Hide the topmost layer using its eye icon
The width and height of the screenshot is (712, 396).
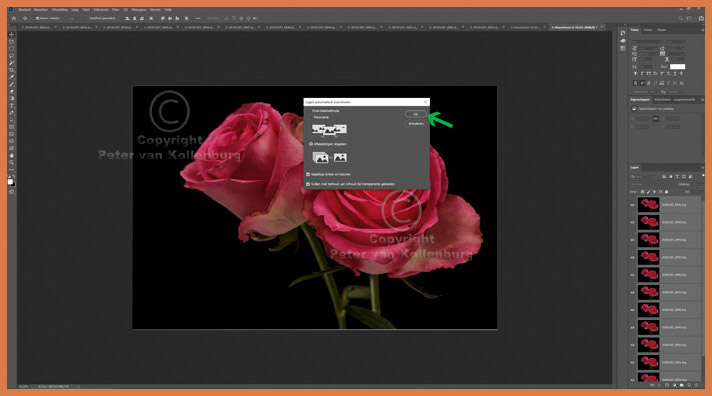point(633,205)
